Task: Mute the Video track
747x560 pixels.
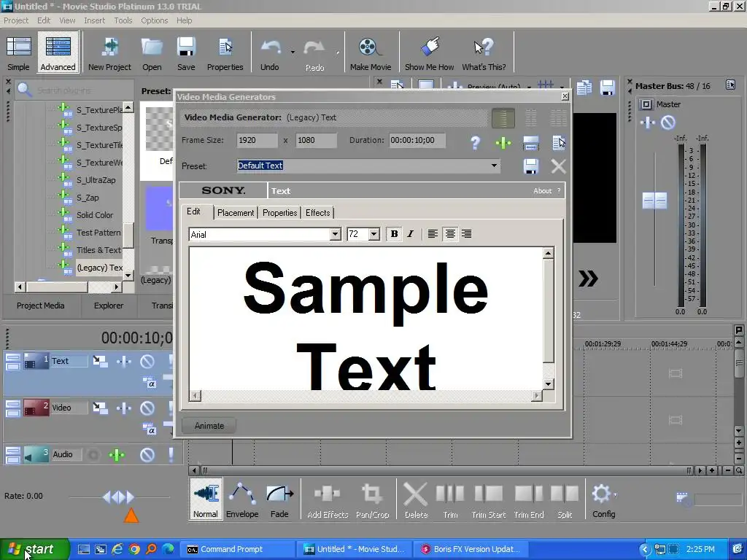Action: [147, 408]
